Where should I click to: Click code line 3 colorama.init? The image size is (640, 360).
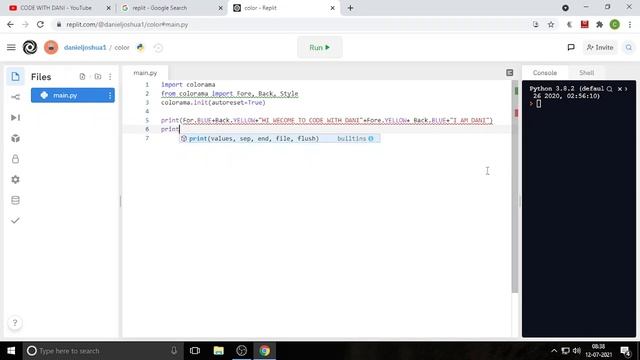213,102
